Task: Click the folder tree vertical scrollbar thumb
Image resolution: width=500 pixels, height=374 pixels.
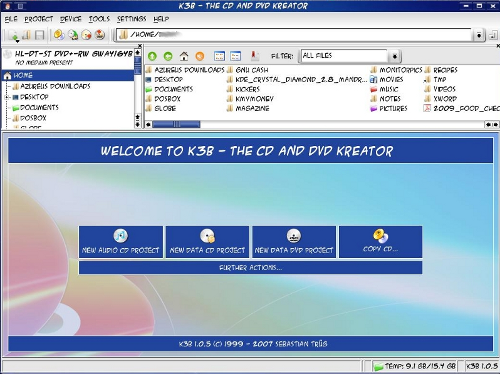Action: click(137, 65)
